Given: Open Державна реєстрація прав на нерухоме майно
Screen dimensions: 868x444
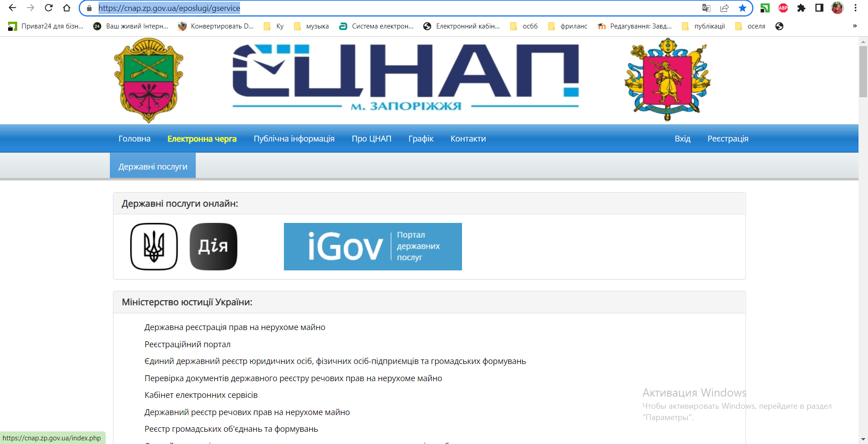Looking at the screenshot, I should (x=235, y=327).
